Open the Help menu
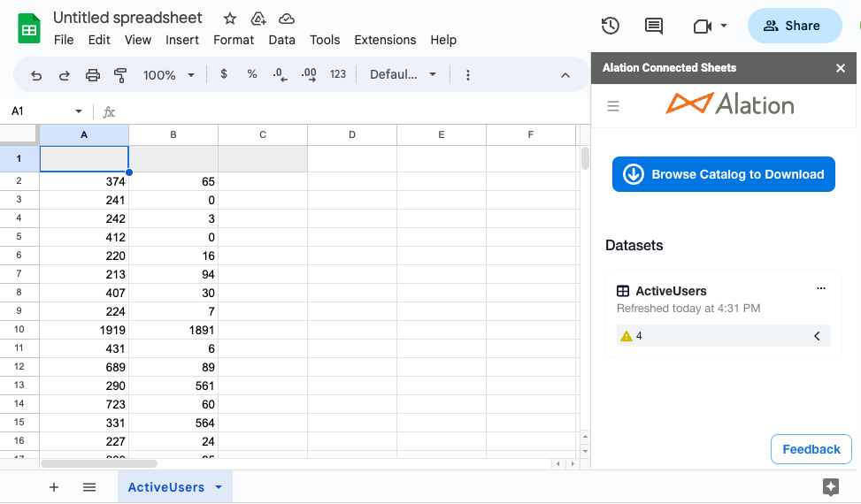 pyautogui.click(x=443, y=40)
